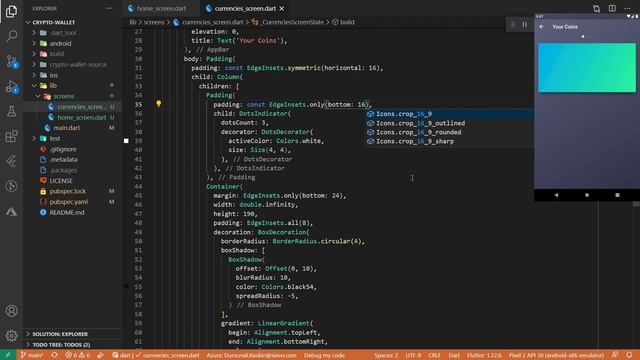640x360 pixels.
Task: Change Dart language mode in status bar
Action: 454,355
